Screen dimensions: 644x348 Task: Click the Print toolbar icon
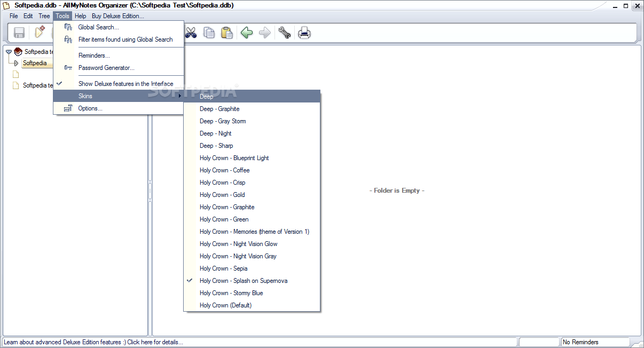pos(304,33)
